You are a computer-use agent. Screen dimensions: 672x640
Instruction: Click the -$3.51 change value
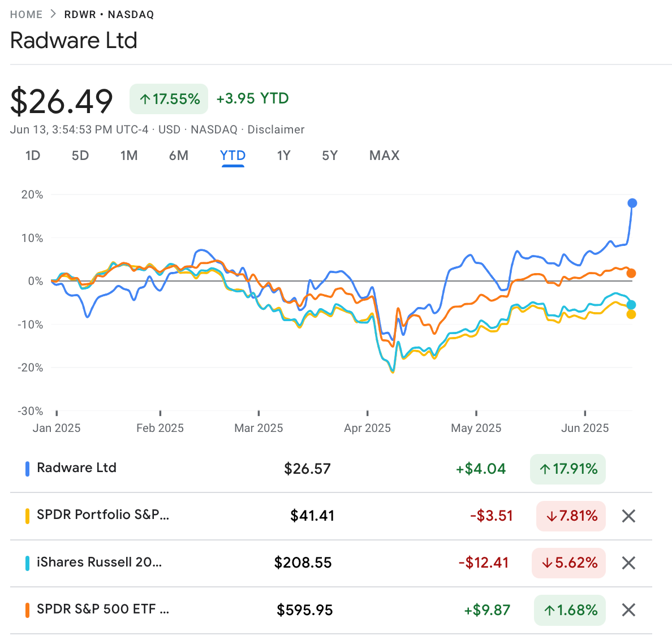(492, 516)
